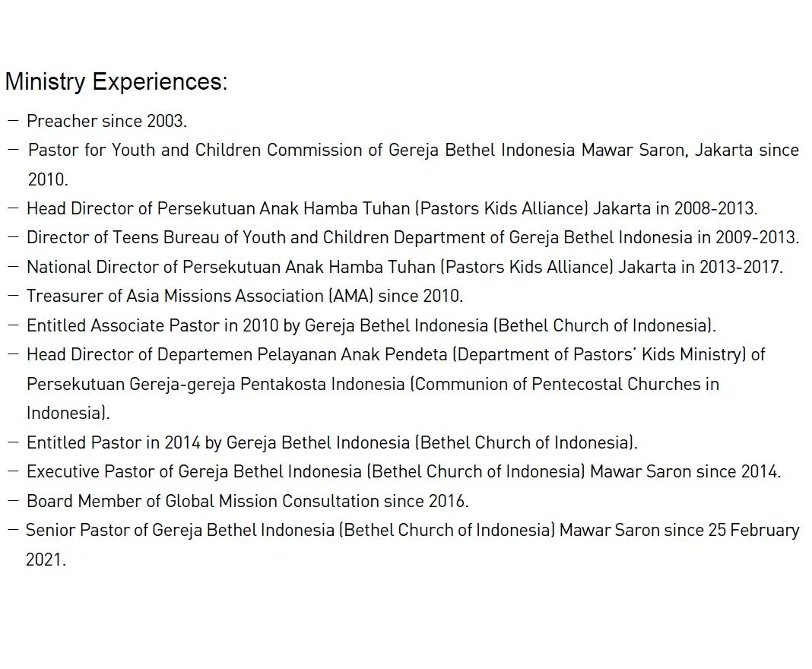
Task: Click the dash bullet before Preacher since 2003
Action: click(x=14, y=121)
